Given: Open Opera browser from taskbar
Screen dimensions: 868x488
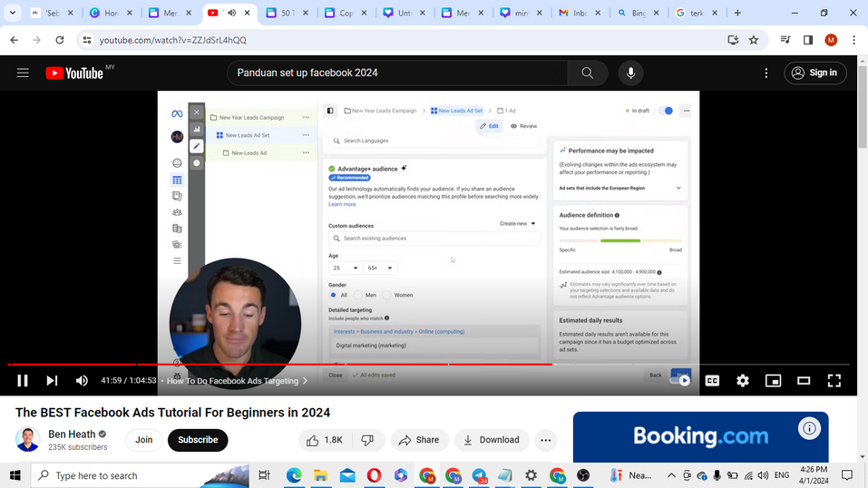Looking at the screenshot, I should [375, 475].
